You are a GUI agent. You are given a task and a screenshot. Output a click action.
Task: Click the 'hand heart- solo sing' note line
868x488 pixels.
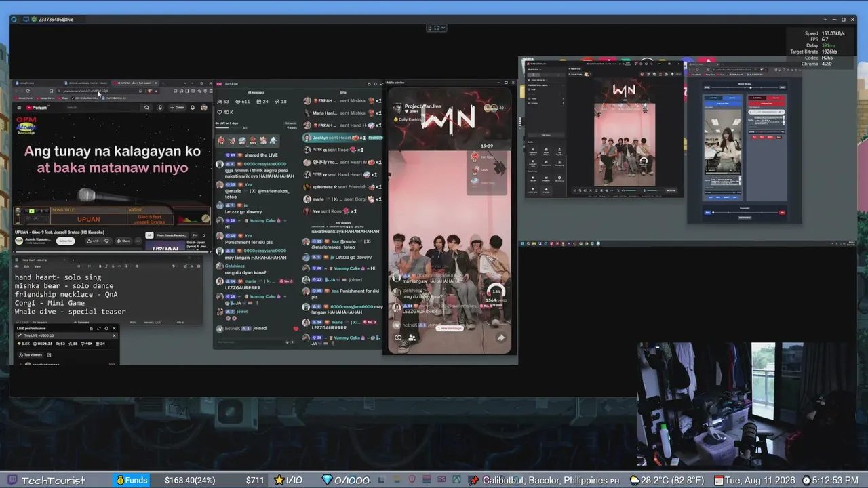[58, 278]
